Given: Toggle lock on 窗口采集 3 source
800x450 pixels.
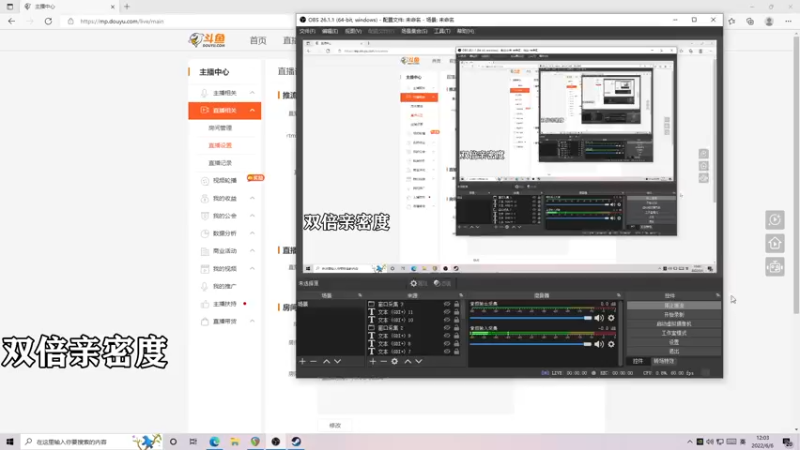Looking at the screenshot, I should tap(457, 304).
